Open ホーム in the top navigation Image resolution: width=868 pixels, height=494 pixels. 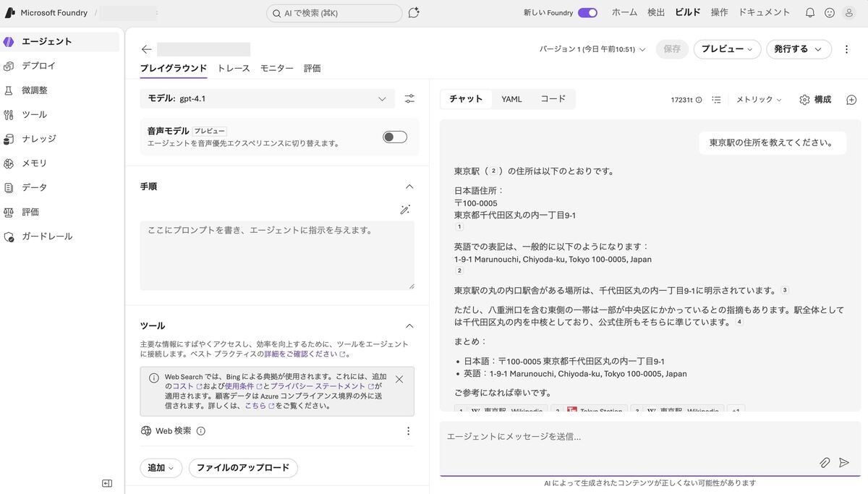(x=625, y=13)
